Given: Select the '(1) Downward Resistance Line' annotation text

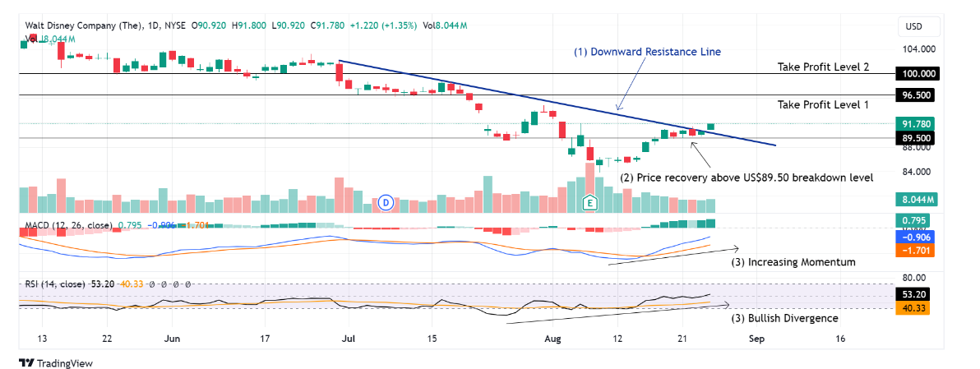Looking at the screenshot, I should click(x=648, y=52).
